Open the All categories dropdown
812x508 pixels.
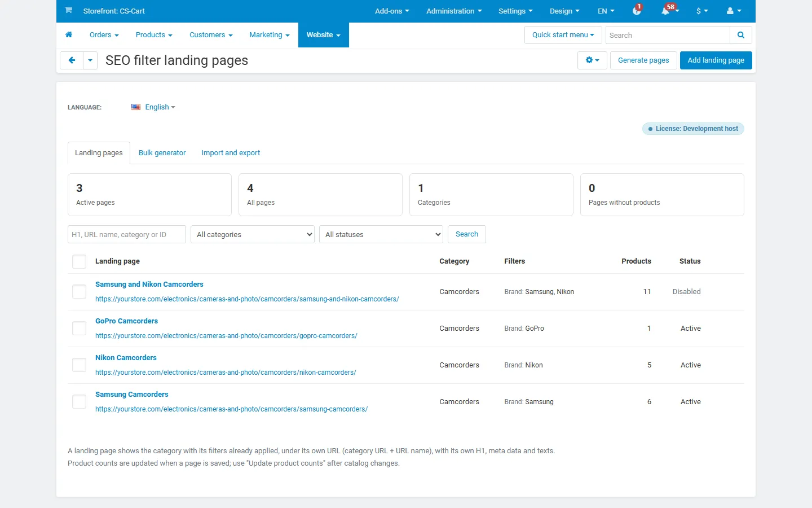click(253, 234)
